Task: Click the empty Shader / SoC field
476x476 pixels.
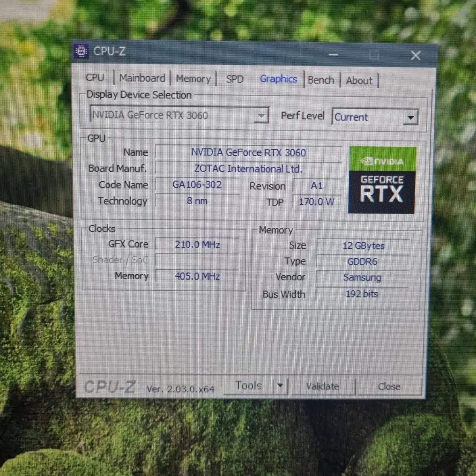Action: 197,260
